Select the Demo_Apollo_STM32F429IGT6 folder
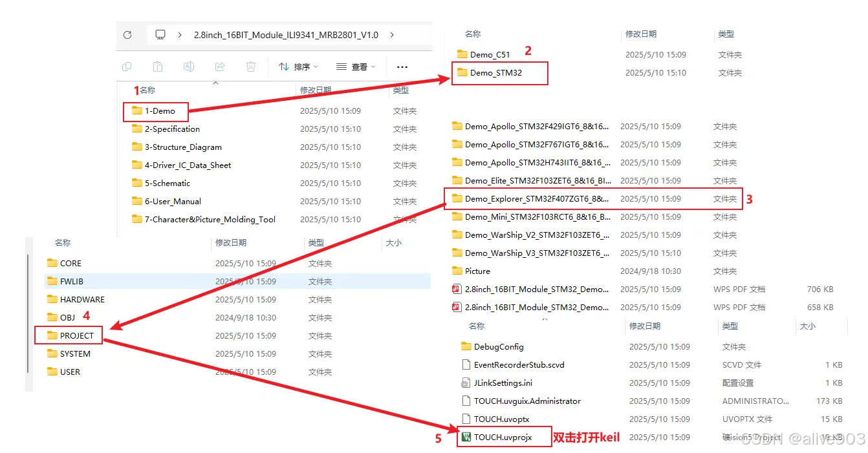This screenshot has width=868, height=453. point(530,127)
